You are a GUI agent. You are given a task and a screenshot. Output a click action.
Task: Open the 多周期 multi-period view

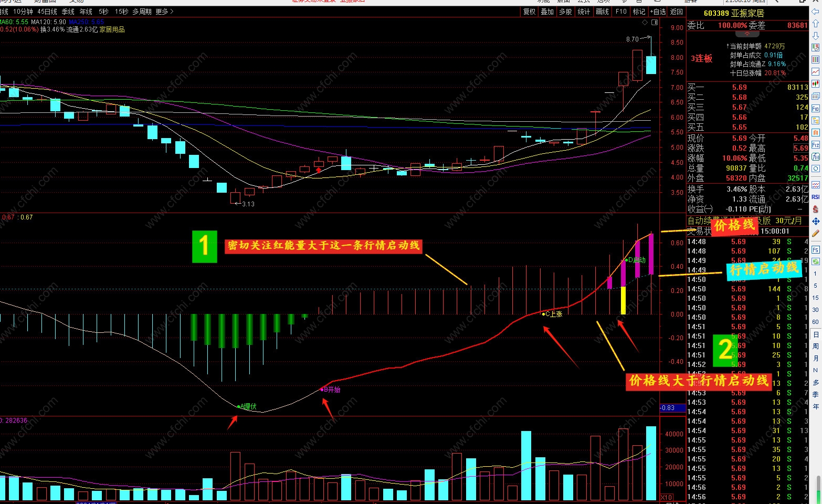coord(142,12)
